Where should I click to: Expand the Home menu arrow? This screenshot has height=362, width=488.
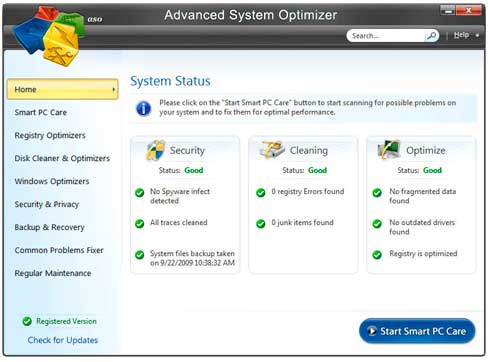pos(114,89)
